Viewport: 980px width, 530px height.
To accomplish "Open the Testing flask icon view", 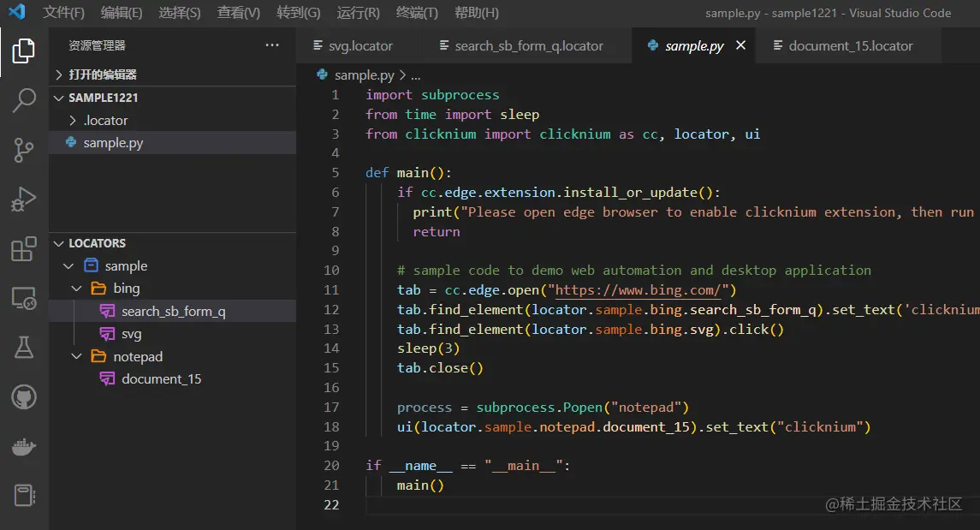I will pyautogui.click(x=23, y=347).
